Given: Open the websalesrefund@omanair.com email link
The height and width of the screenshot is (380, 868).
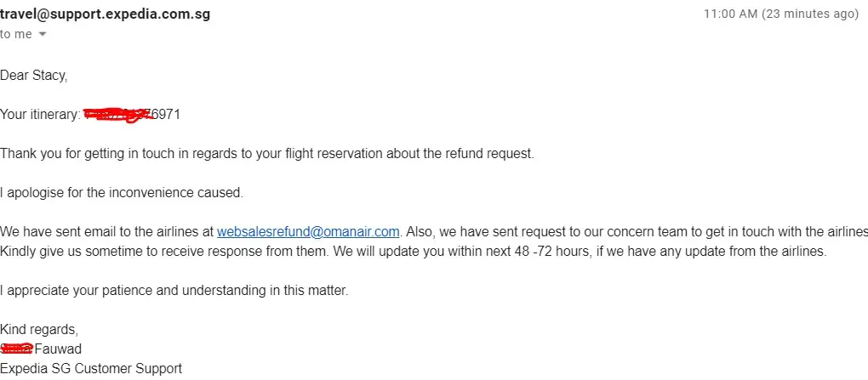Looking at the screenshot, I should point(308,231).
